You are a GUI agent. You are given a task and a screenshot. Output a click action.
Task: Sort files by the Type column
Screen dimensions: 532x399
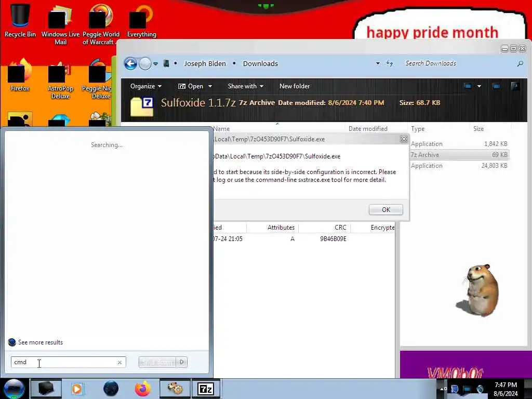click(x=418, y=129)
